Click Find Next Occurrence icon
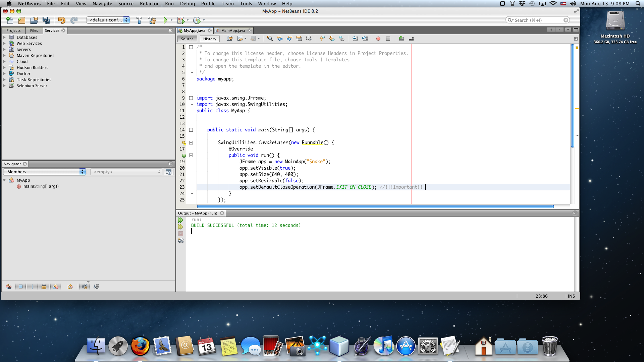Image resolution: width=644 pixels, height=362 pixels. (289, 39)
